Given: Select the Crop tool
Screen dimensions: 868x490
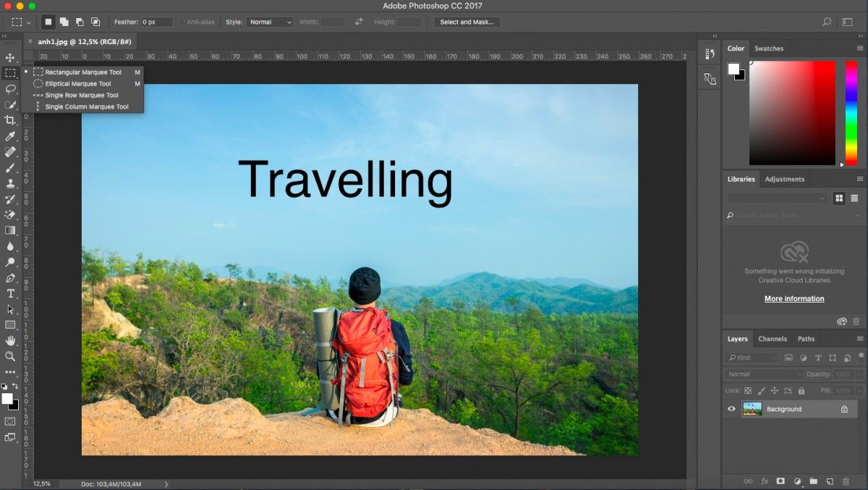Looking at the screenshot, I should [10, 121].
